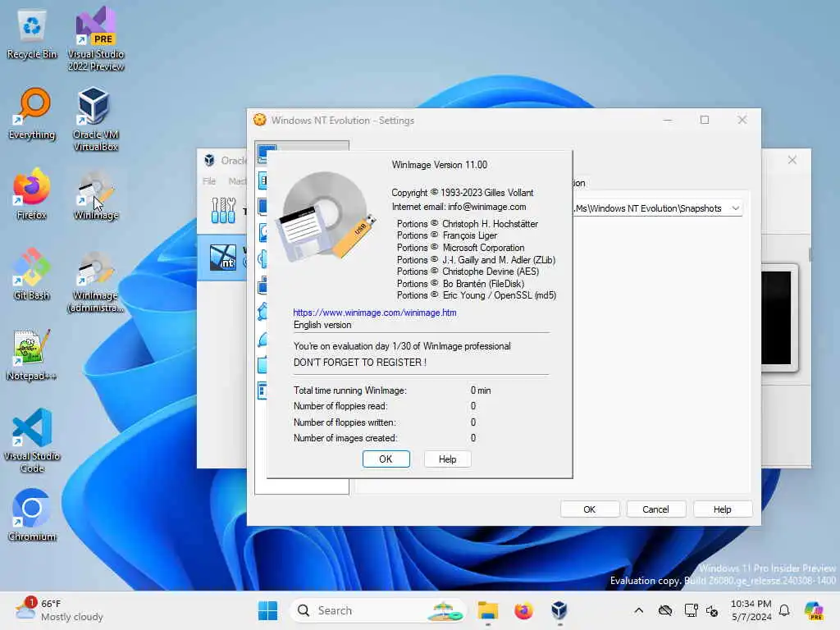Open File Explorer from the taskbar
This screenshot has width=840, height=630.
click(x=487, y=610)
